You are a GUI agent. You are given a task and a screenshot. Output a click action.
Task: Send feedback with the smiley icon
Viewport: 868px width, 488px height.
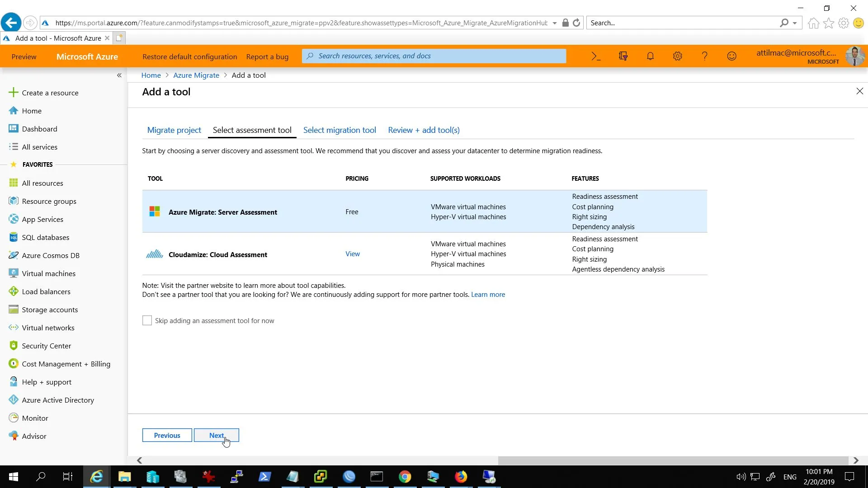pos(731,56)
